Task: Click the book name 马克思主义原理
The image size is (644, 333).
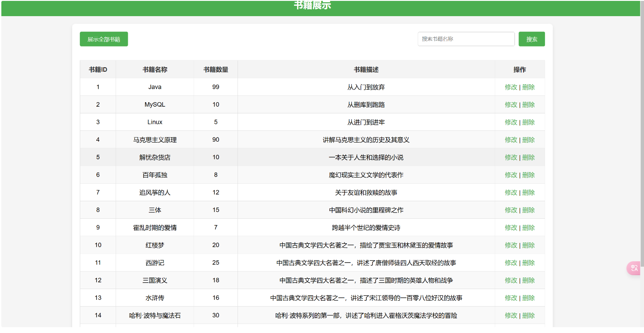Action: click(155, 140)
